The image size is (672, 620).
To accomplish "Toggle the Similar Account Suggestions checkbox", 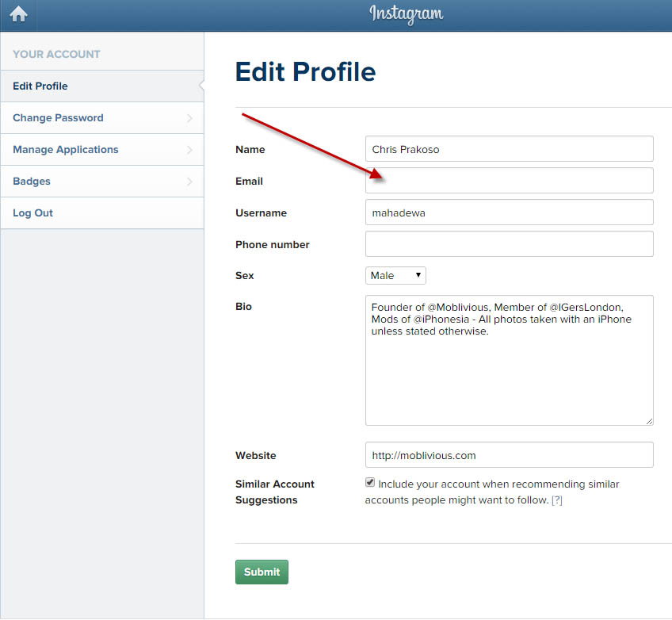I will click(x=370, y=483).
